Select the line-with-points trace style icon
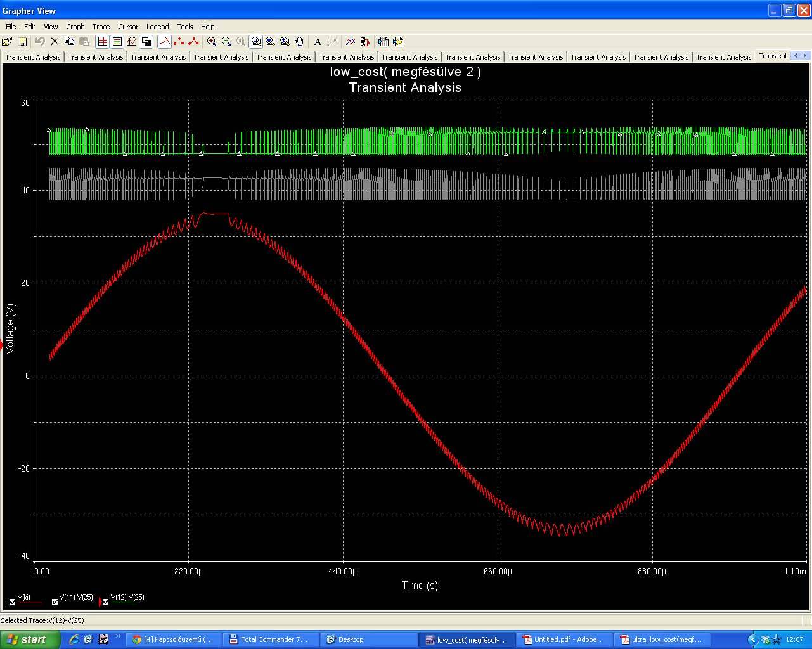 (193, 42)
